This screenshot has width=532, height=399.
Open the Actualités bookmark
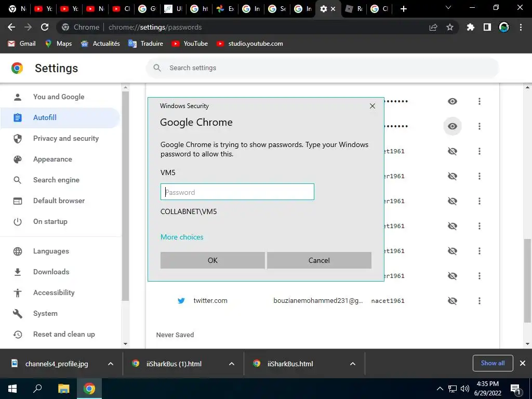(100, 44)
